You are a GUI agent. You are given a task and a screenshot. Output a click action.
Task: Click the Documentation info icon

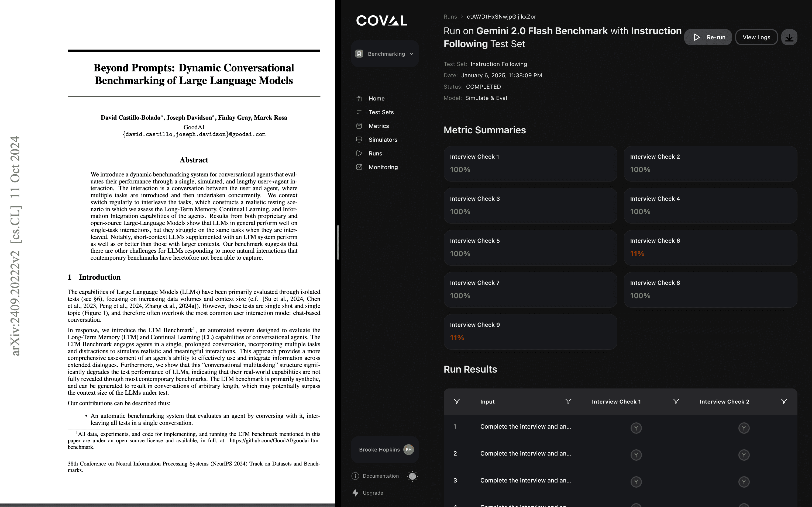[x=355, y=476]
